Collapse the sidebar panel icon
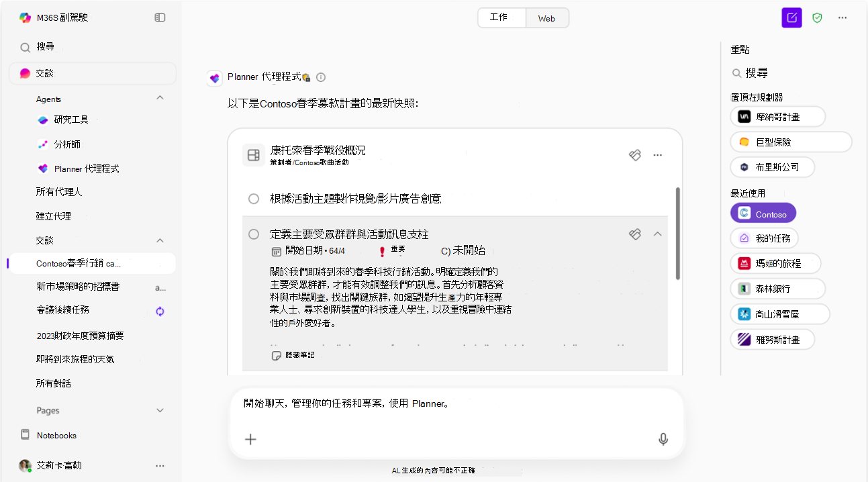Image resolution: width=868 pixels, height=482 pixels. tap(160, 17)
